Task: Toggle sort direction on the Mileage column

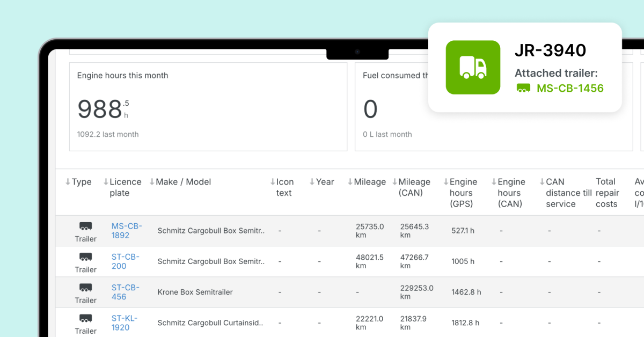Action: pos(352,182)
